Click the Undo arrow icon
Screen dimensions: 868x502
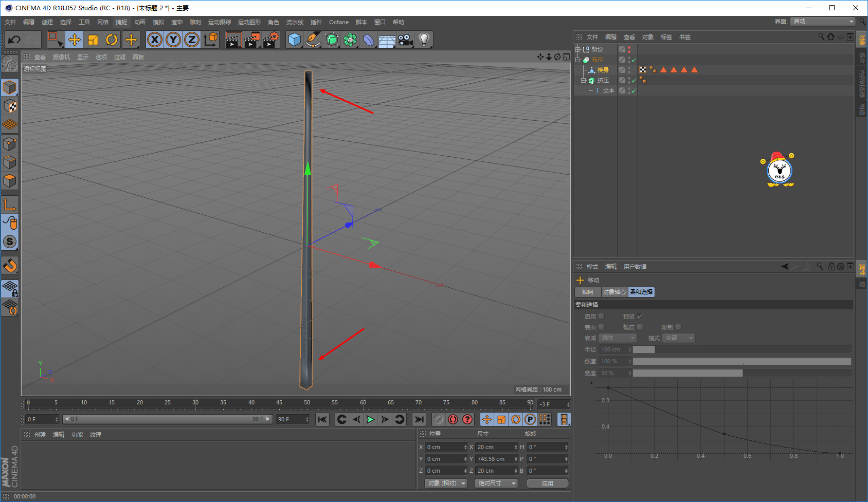(x=14, y=40)
